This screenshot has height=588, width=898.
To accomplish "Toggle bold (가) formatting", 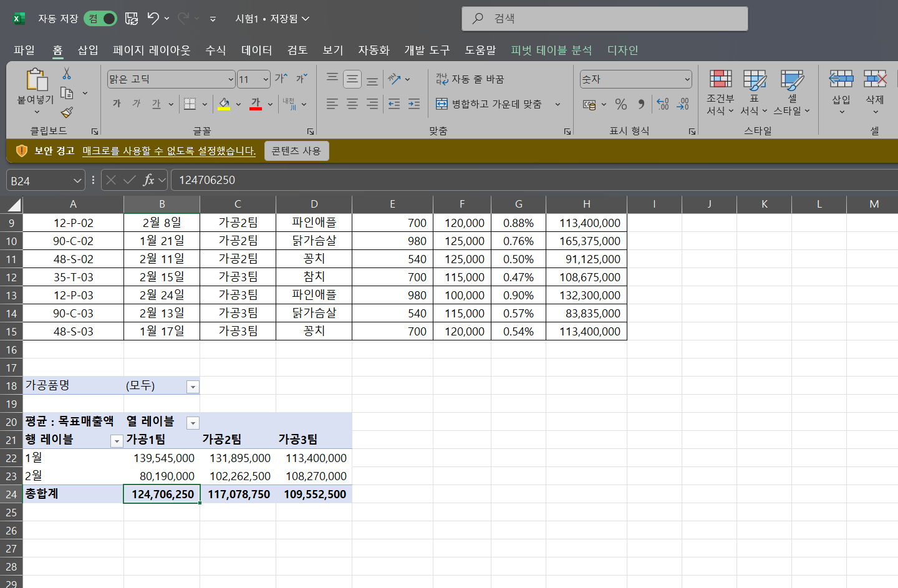I will pyautogui.click(x=117, y=104).
